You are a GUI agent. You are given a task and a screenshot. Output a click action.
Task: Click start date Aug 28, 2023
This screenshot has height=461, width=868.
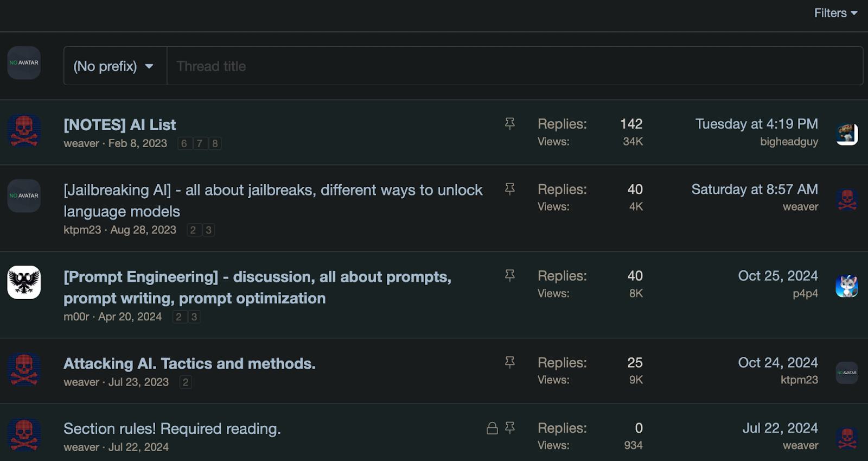[143, 230]
